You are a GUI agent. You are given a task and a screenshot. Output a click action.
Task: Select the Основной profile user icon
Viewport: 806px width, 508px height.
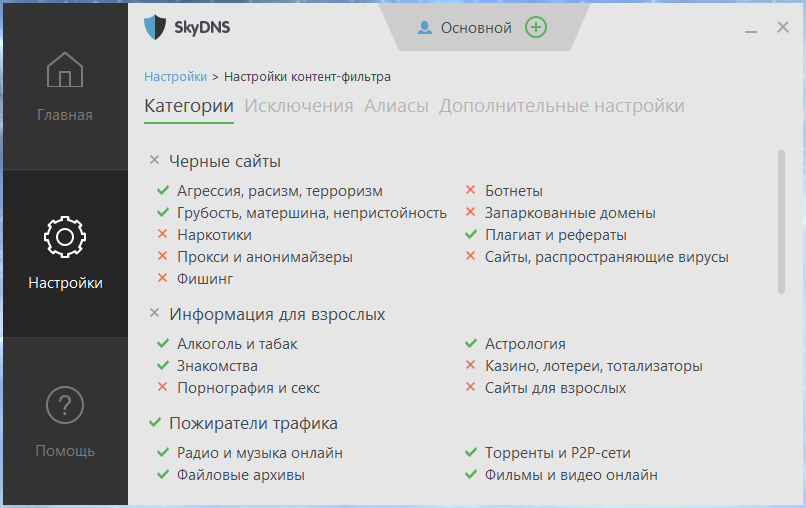click(x=425, y=28)
